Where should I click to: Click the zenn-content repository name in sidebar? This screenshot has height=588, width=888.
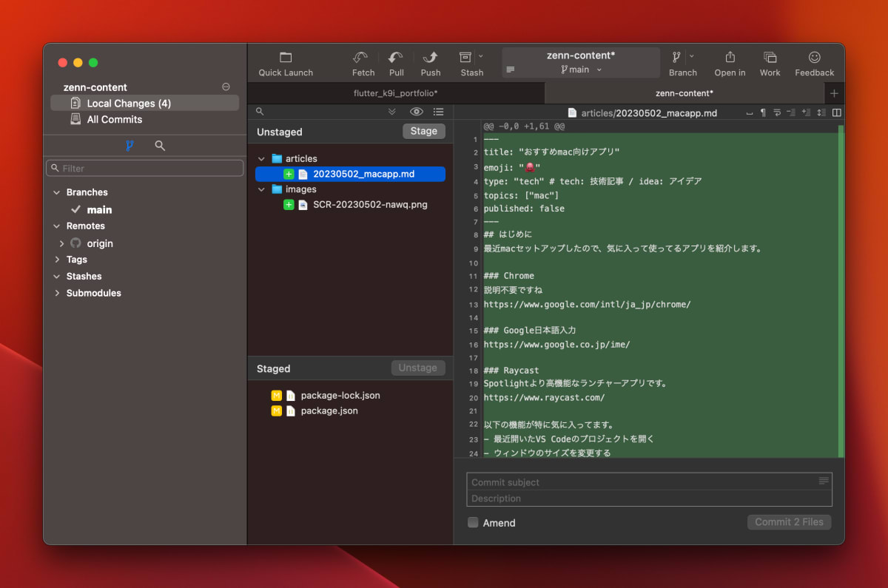[95, 87]
